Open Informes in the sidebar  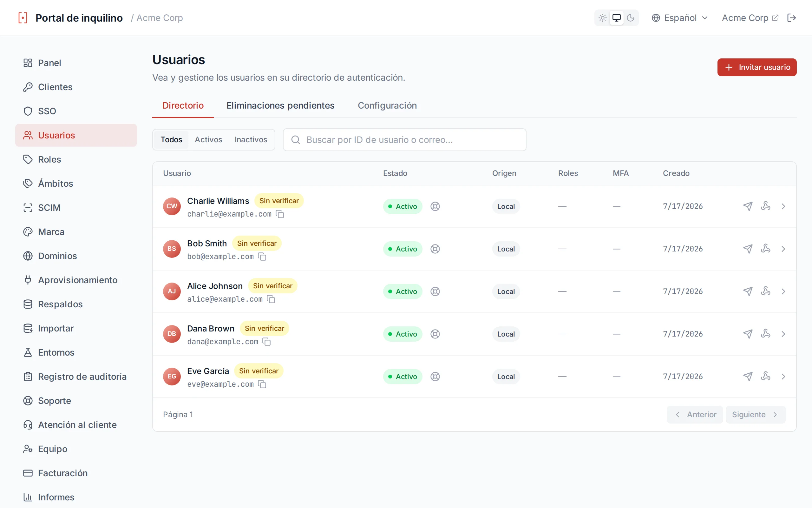(76, 497)
